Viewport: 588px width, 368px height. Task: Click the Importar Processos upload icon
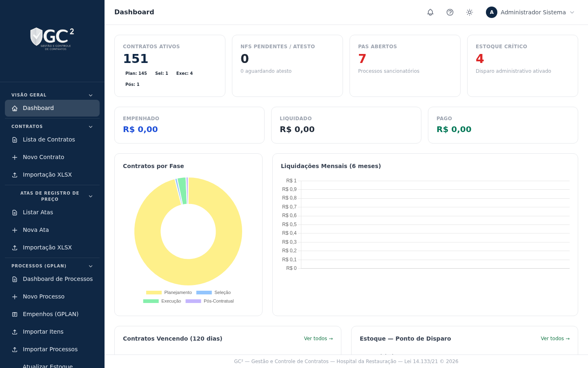pyautogui.click(x=15, y=350)
